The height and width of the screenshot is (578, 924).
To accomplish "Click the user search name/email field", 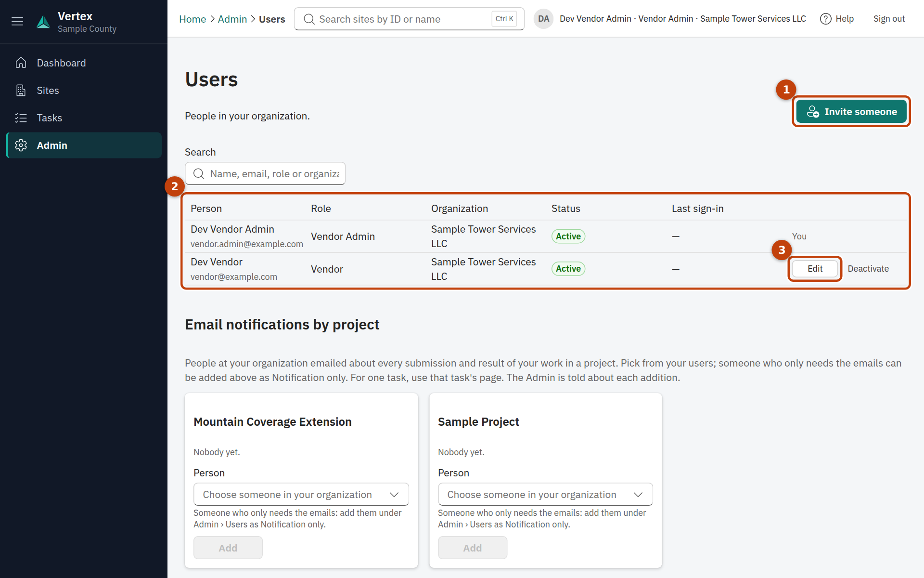I will (265, 174).
